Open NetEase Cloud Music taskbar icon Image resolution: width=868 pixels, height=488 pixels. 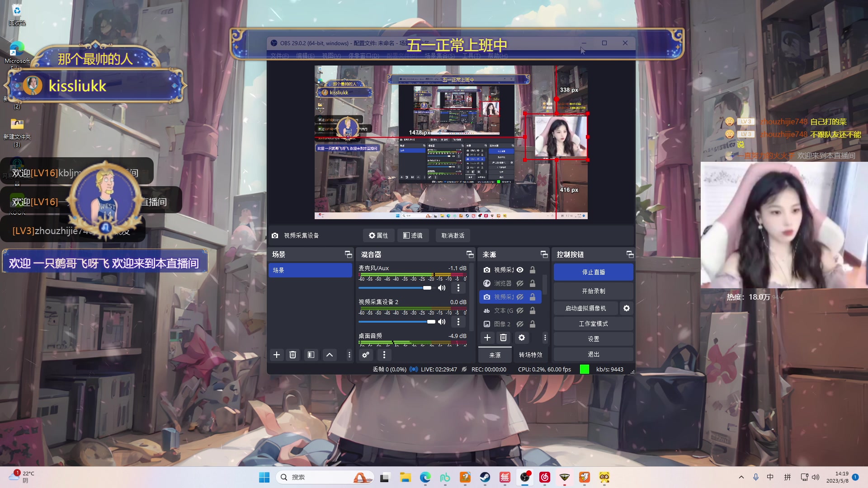pos(545,477)
